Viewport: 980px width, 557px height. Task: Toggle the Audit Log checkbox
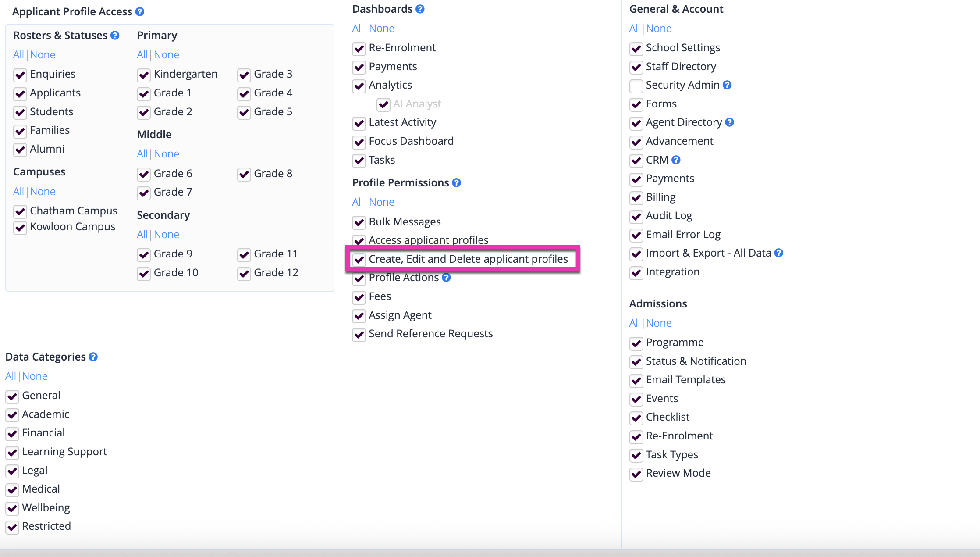[x=636, y=217]
